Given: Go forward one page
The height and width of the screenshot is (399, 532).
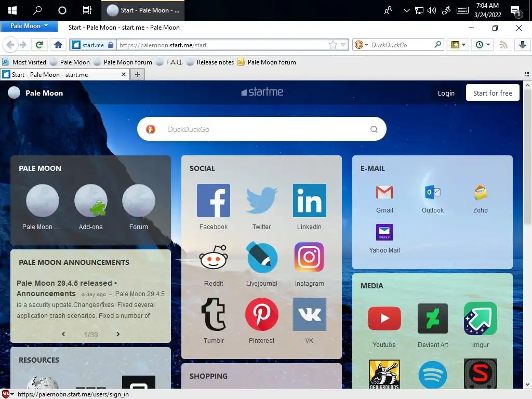Looking at the screenshot, I should (23, 45).
